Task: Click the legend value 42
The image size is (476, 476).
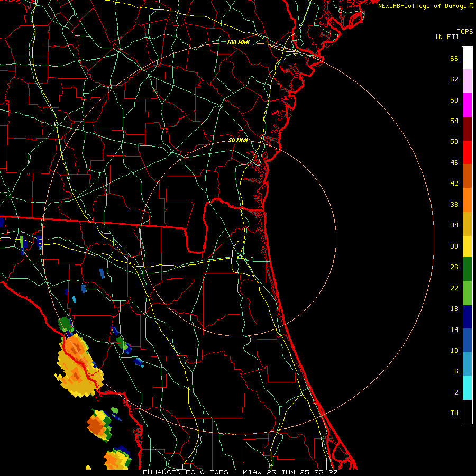Action: click(x=454, y=184)
